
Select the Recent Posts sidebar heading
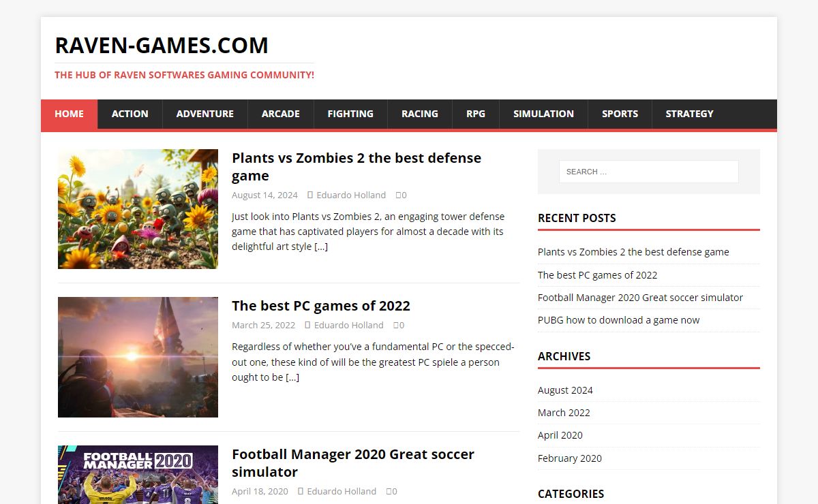pos(577,218)
